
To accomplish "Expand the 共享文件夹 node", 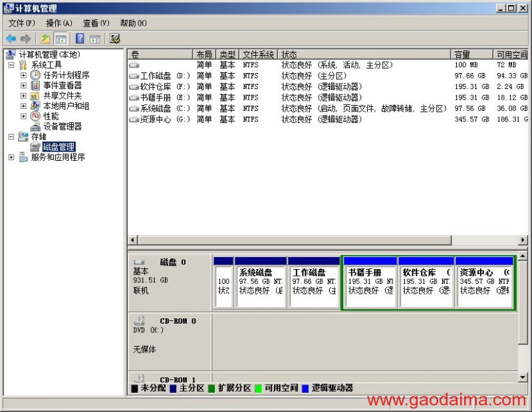I will (23, 96).
